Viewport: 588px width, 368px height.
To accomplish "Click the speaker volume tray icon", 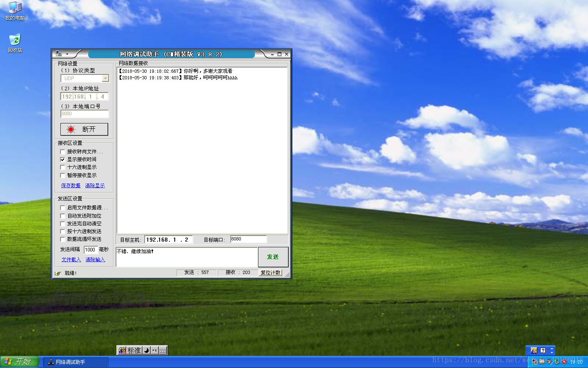I will [549, 362].
